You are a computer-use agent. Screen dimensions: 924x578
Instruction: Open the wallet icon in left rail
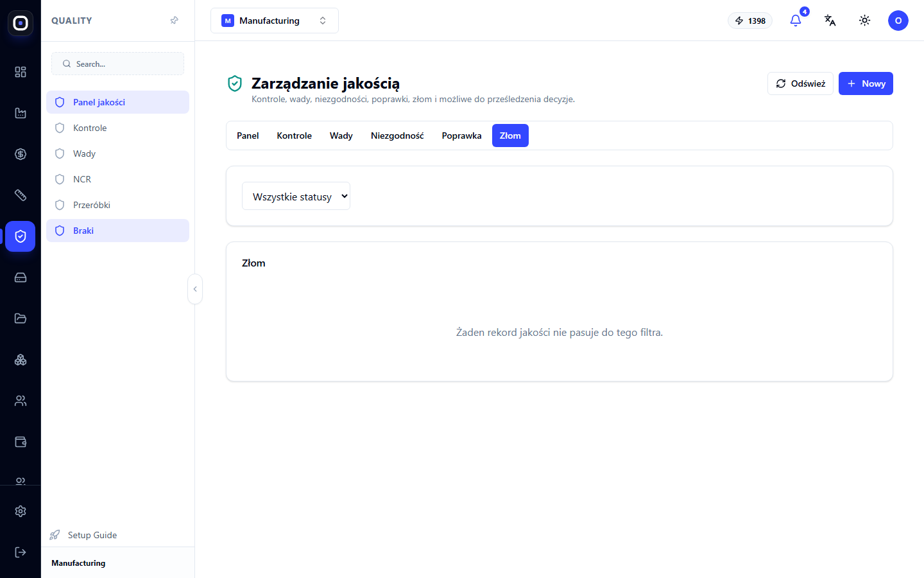tap(21, 442)
